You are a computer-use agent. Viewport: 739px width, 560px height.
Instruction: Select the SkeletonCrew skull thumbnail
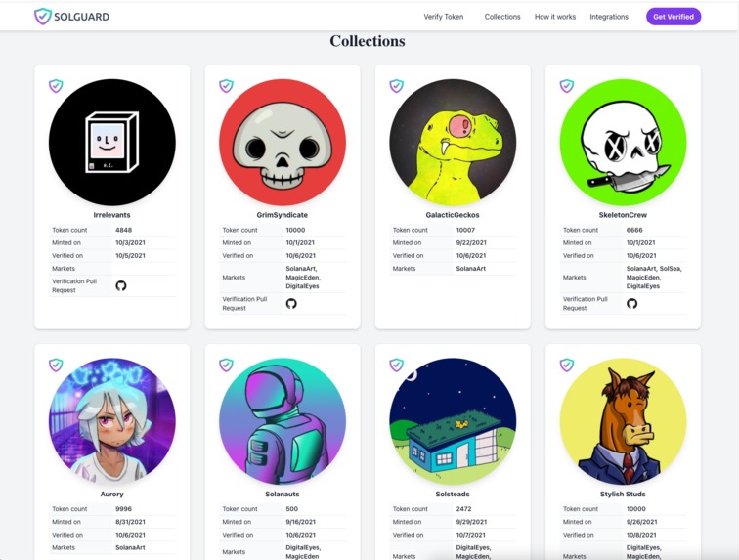[623, 143]
